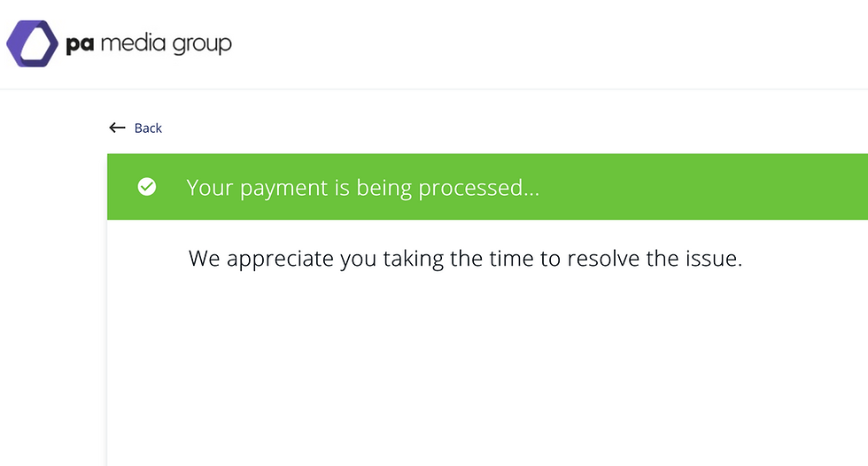The width and height of the screenshot is (868, 466).
Task: Select the 'Your payment is being processed...' heading
Action: coord(362,188)
